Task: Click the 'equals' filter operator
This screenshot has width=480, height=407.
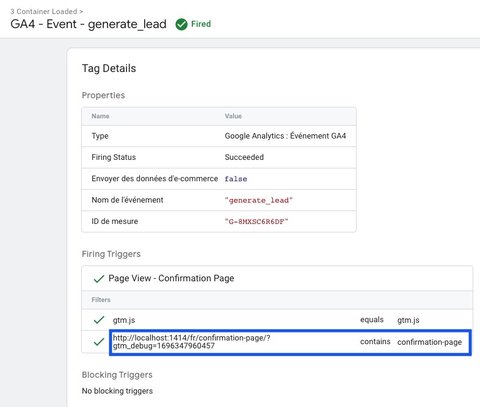Action: [x=372, y=320]
